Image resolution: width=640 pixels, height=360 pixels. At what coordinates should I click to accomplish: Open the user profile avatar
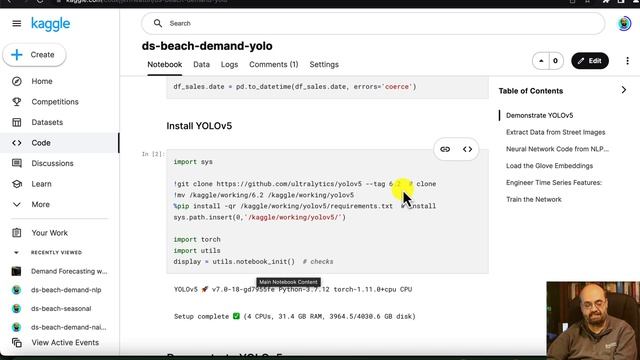click(x=624, y=24)
